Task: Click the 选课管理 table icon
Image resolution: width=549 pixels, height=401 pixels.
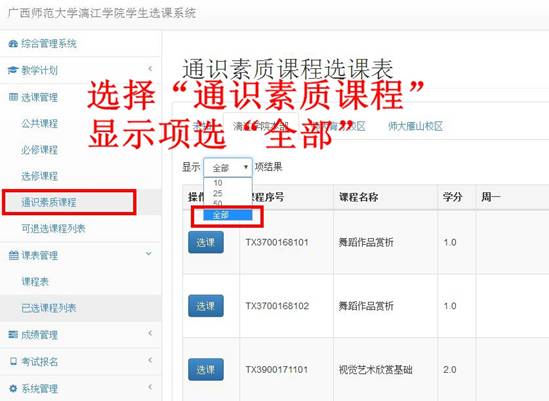Action: point(13,97)
